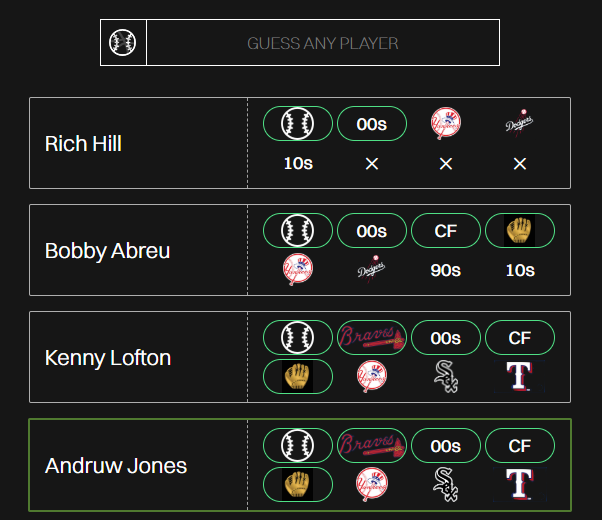Click the Yankees logo in Rich Hill row
Viewport: 602px width, 520px height.
(x=446, y=124)
